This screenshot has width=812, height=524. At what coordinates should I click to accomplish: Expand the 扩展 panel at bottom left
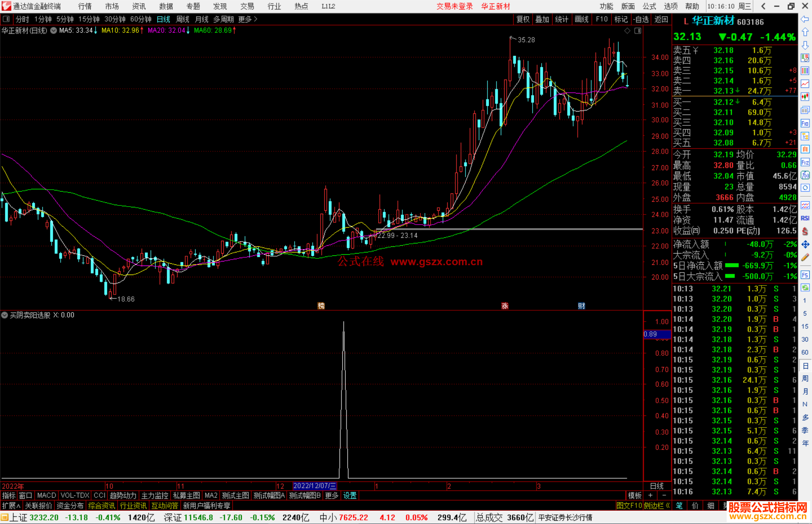tap(11, 506)
